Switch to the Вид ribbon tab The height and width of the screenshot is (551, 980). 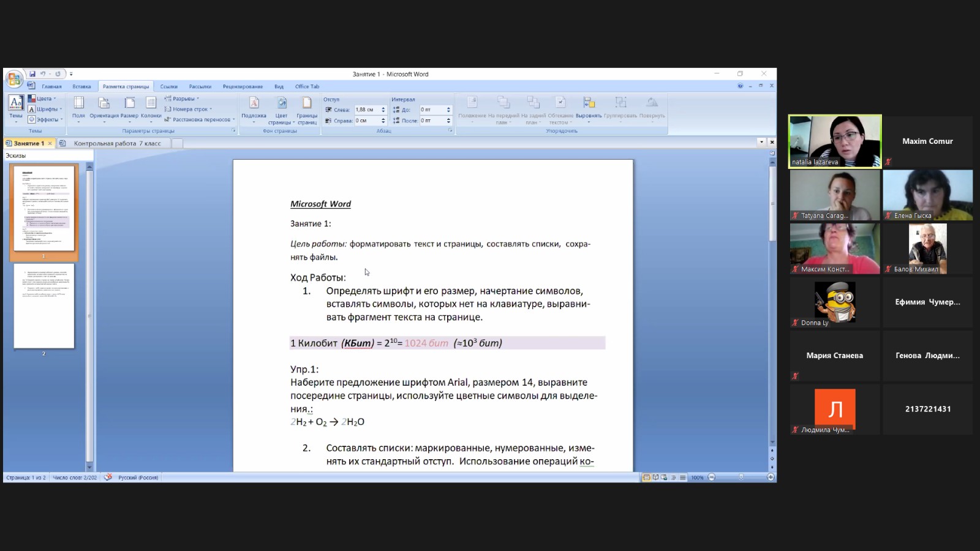tap(279, 86)
